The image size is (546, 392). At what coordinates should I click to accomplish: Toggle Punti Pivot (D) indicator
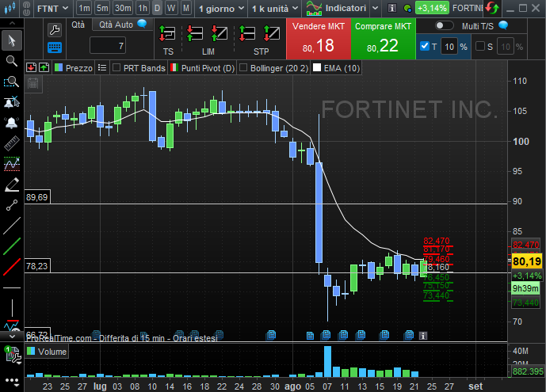tap(203, 68)
